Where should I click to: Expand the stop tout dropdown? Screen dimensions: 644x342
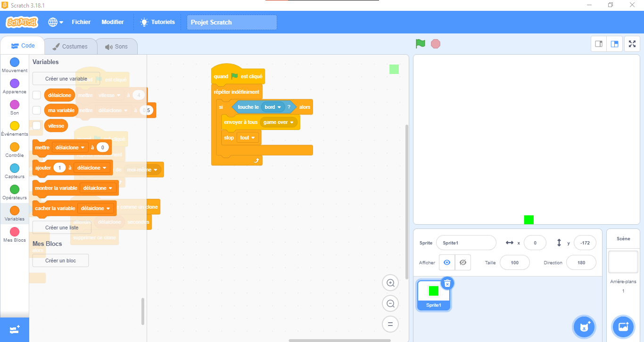pos(254,138)
